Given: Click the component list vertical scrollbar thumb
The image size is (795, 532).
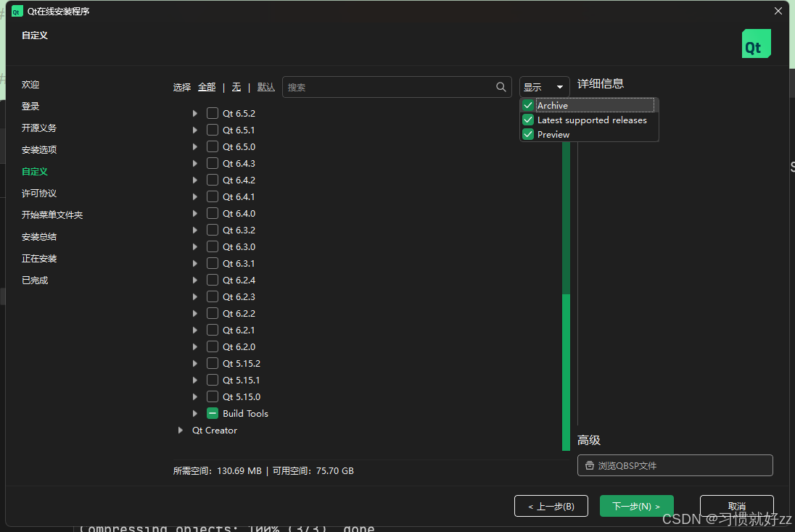Looking at the screenshot, I should tap(566, 372).
